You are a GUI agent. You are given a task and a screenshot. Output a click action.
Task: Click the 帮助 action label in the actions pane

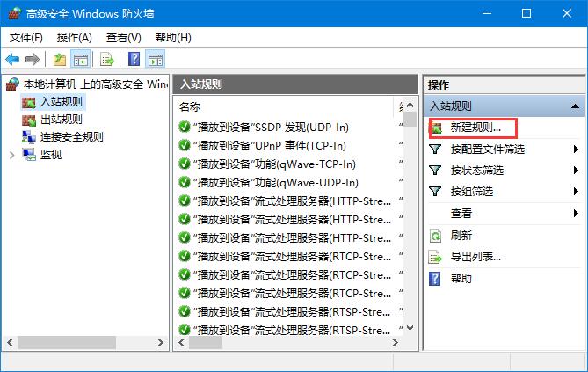click(x=461, y=279)
